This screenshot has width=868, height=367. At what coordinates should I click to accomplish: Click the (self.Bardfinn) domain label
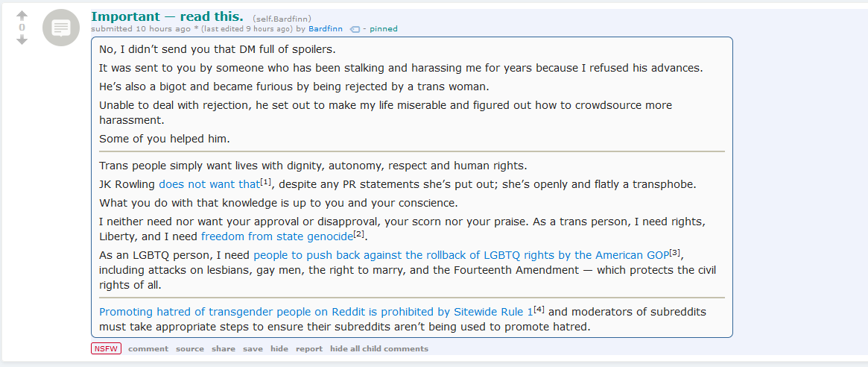pos(282,18)
